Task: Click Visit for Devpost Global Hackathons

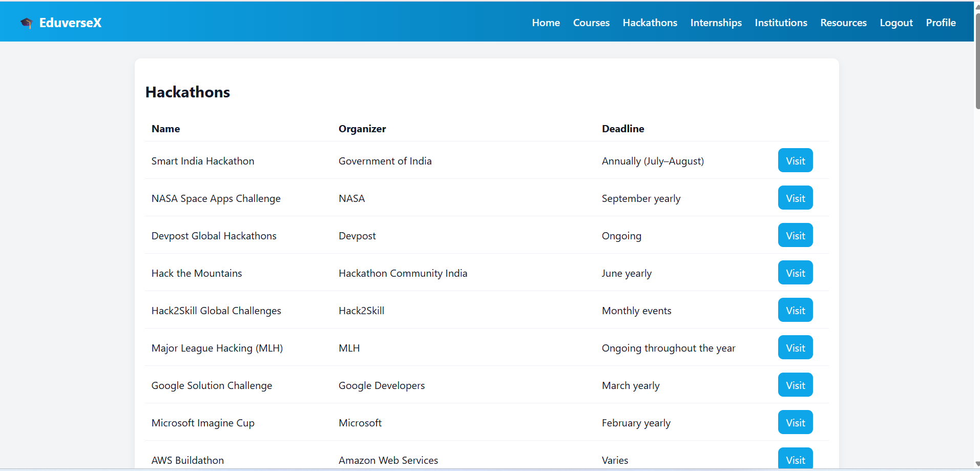Action: click(x=795, y=235)
